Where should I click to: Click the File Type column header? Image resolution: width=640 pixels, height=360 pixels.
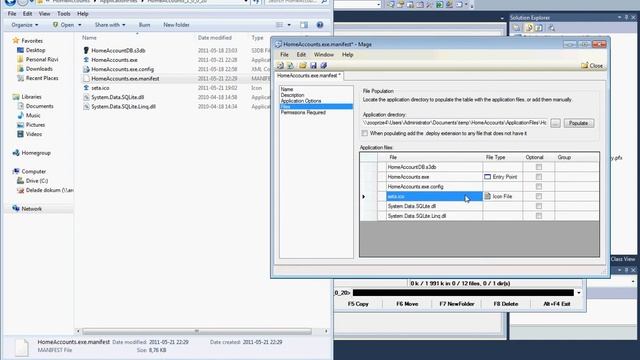click(502, 157)
